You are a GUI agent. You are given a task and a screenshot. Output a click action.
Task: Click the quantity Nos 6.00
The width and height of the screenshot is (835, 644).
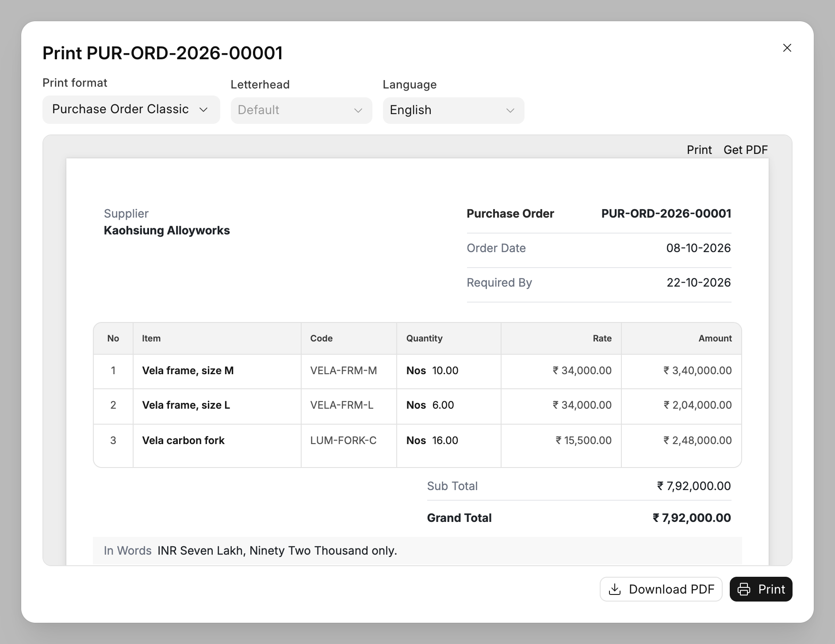point(430,405)
